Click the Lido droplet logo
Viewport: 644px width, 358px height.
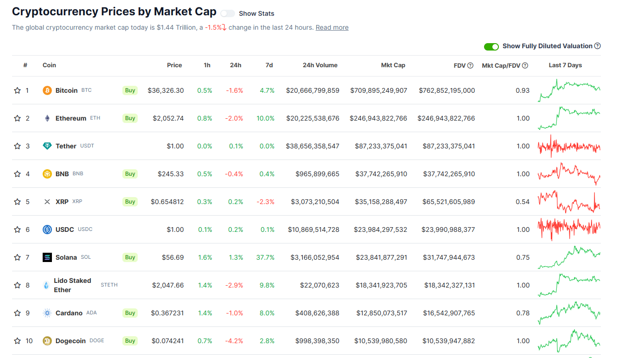46,285
